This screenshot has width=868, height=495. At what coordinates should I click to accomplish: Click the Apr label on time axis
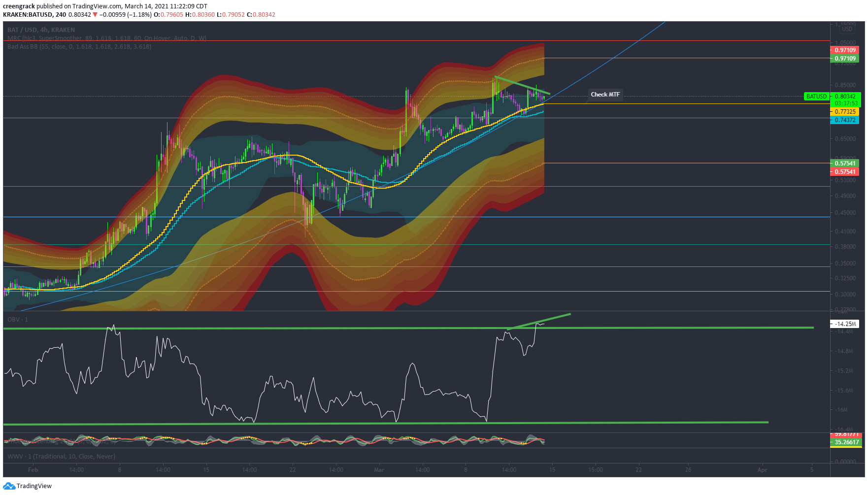pyautogui.click(x=762, y=470)
